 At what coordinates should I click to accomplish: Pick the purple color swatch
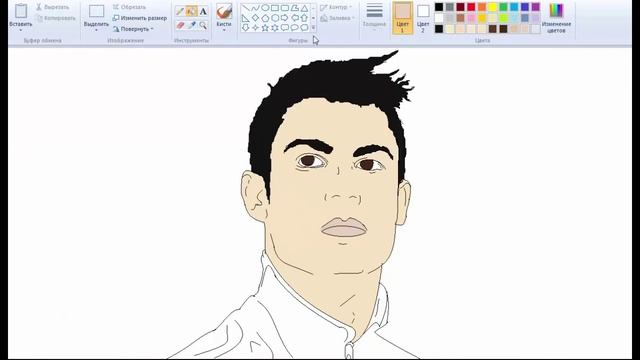click(536, 7)
